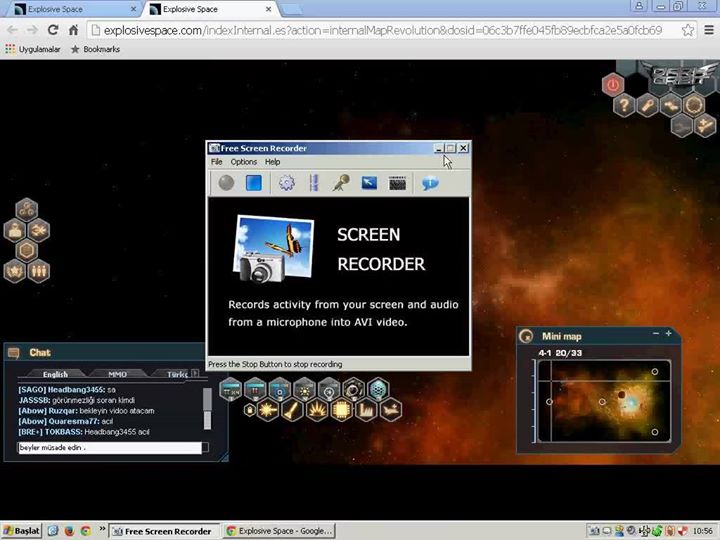Launch Firefox from quick launch
This screenshot has height=540, width=720.
[69, 531]
